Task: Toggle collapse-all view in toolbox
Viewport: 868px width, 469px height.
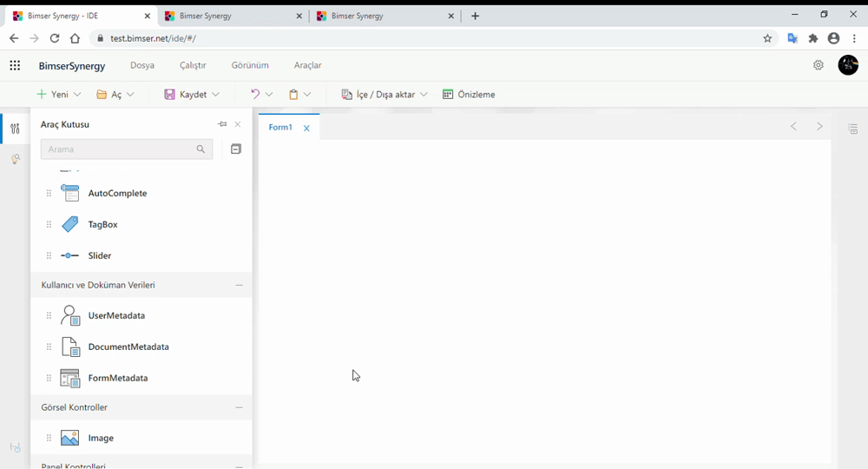Action: [235, 149]
